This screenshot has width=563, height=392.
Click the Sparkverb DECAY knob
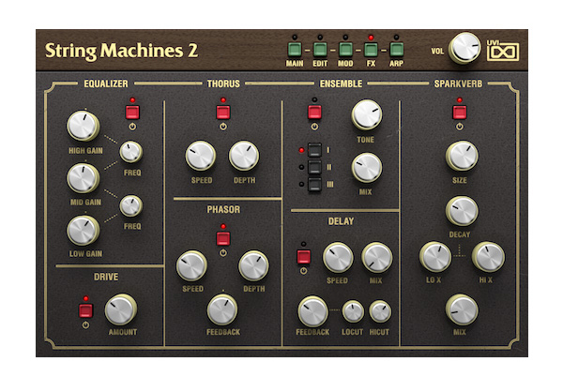462,211
